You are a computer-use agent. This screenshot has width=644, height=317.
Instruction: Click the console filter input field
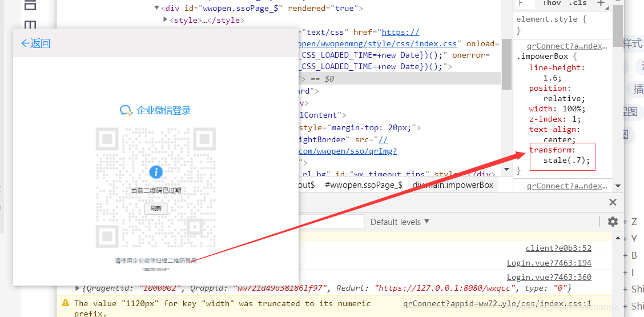331,222
